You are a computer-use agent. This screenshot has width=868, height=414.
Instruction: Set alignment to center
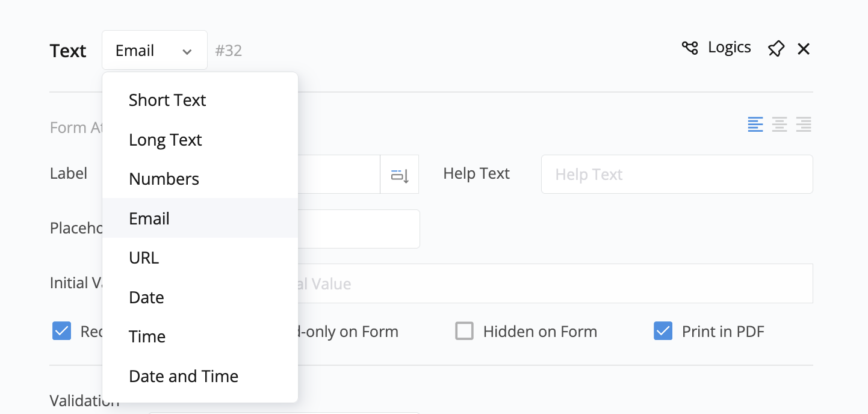pos(780,125)
